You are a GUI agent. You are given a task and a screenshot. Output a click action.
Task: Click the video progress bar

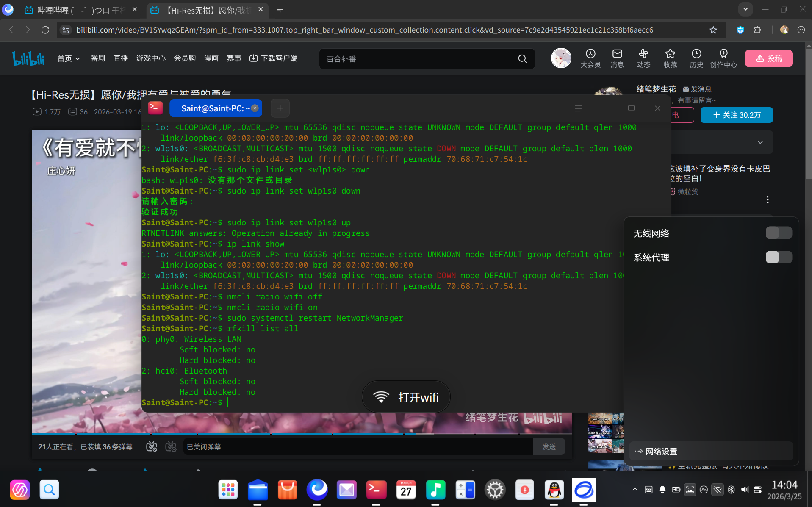pyautogui.click(x=302, y=433)
